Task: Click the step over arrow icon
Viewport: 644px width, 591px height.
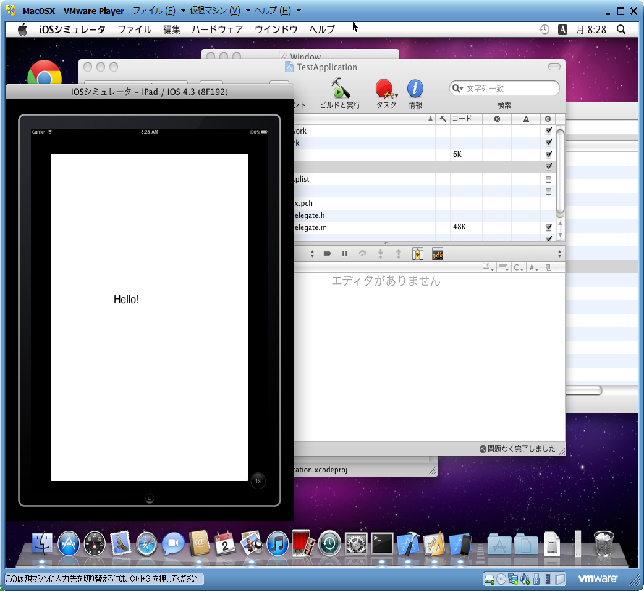Action: pos(362,254)
